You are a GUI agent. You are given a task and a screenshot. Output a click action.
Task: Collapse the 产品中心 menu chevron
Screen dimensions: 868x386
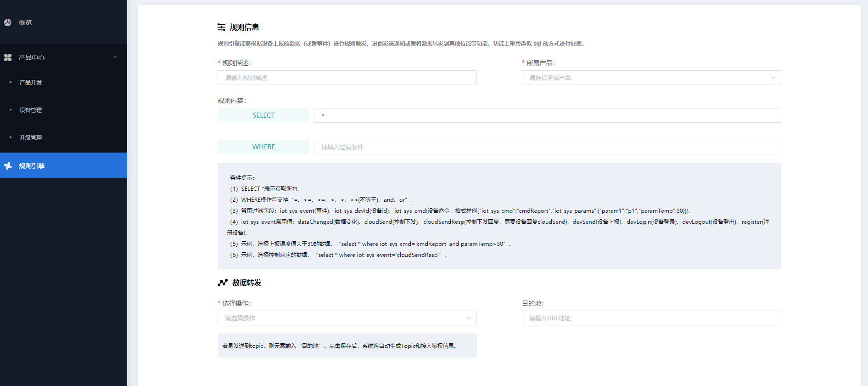115,57
